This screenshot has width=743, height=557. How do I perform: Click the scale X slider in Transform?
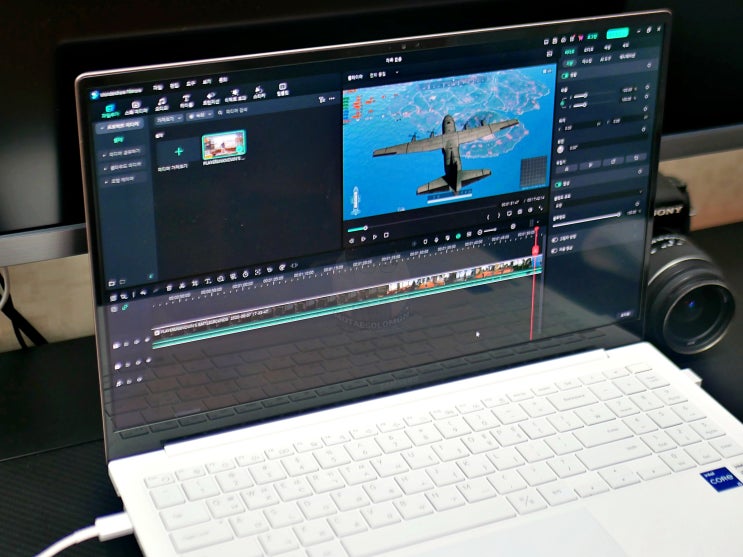[x=579, y=96]
